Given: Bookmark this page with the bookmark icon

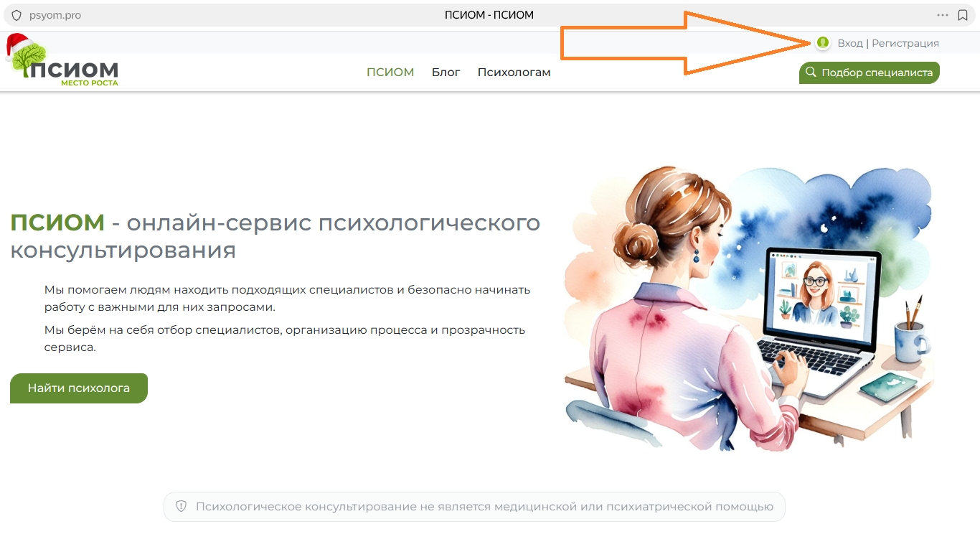Looking at the screenshot, I should (963, 15).
